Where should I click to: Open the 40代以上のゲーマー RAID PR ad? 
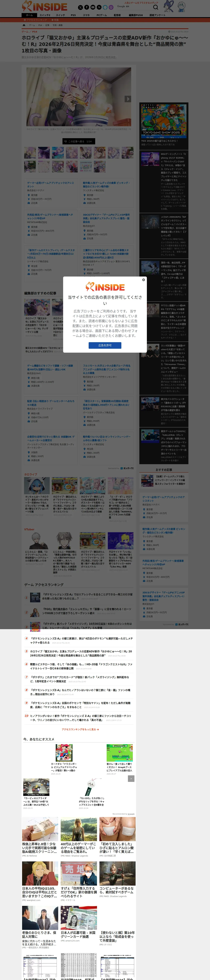pyautogui.click(x=79, y=837)
